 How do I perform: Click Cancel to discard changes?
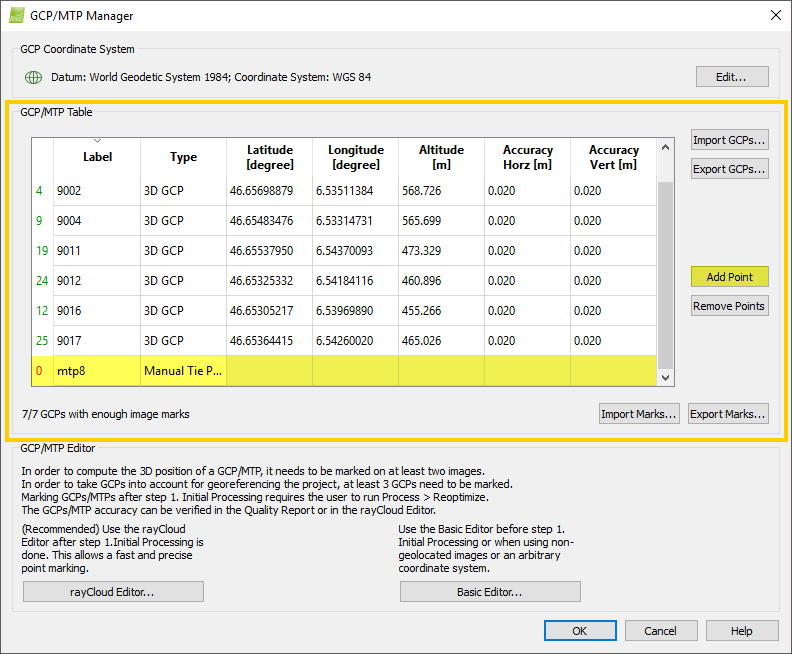coord(660,631)
